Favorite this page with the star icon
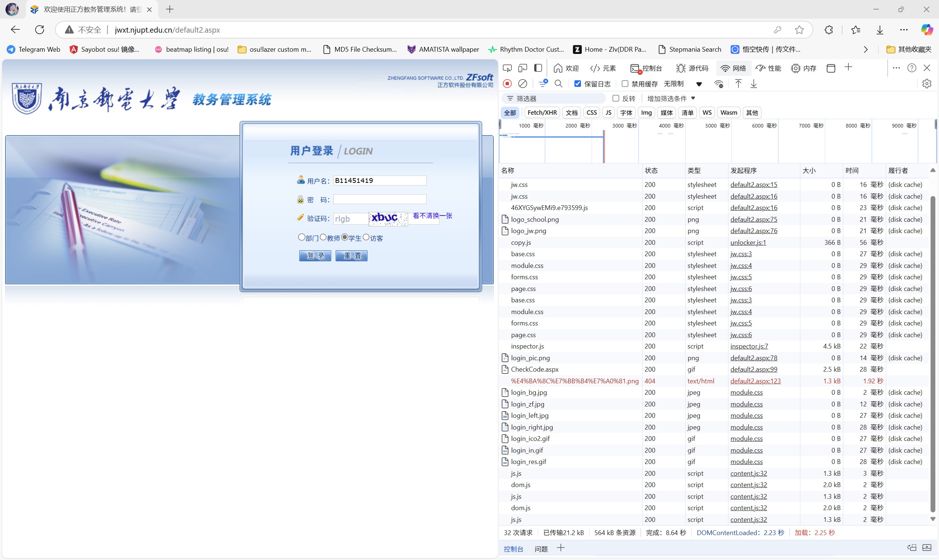The width and height of the screenshot is (939, 560). 799,30
